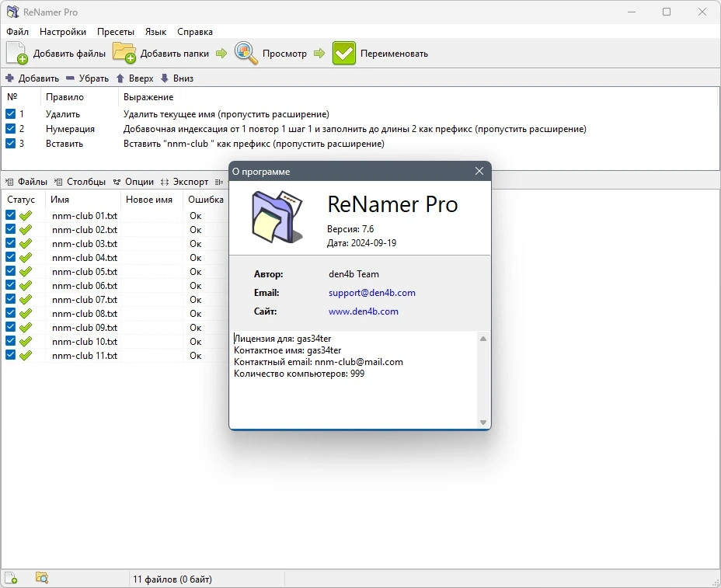The height and width of the screenshot is (588, 721).
Task: Click the Просмотр button label
Action: click(284, 54)
